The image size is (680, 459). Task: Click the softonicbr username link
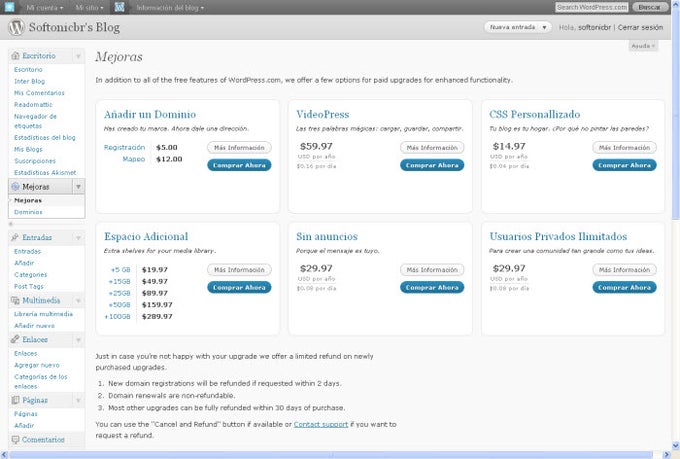click(594, 27)
